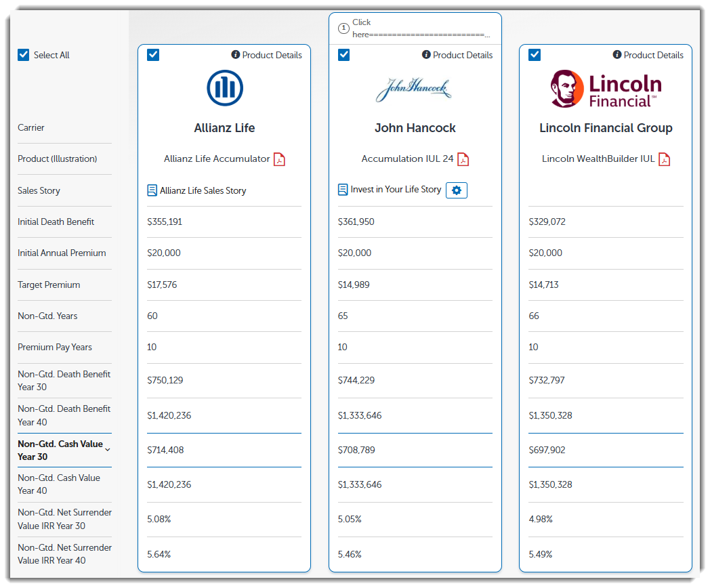710x588 pixels.
Task: Click Lincoln target premium $14,713
Action: [x=543, y=285]
